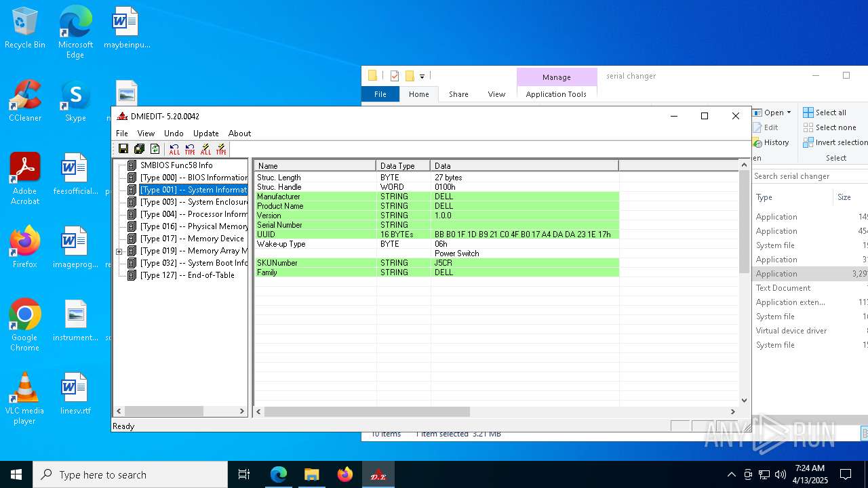Select Type 003 System Enclosure node

click(x=194, y=202)
